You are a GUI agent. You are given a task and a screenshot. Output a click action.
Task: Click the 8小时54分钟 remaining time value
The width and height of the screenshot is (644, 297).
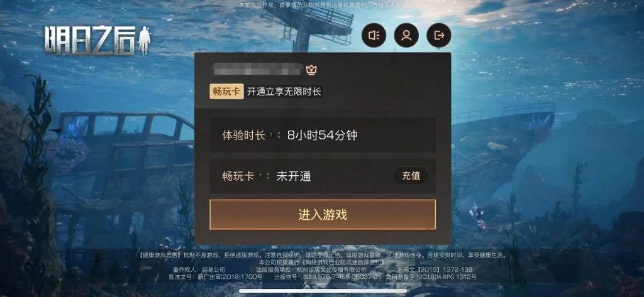click(322, 136)
